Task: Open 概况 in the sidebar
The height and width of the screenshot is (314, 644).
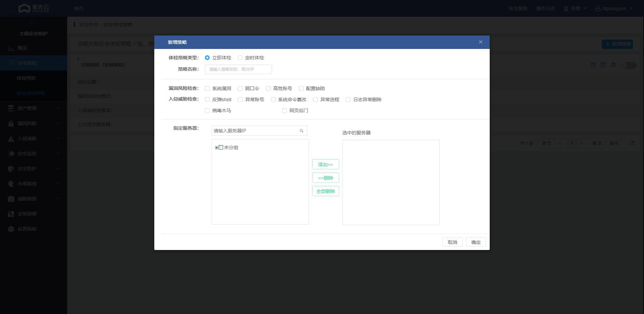Action: pos(34,48)
